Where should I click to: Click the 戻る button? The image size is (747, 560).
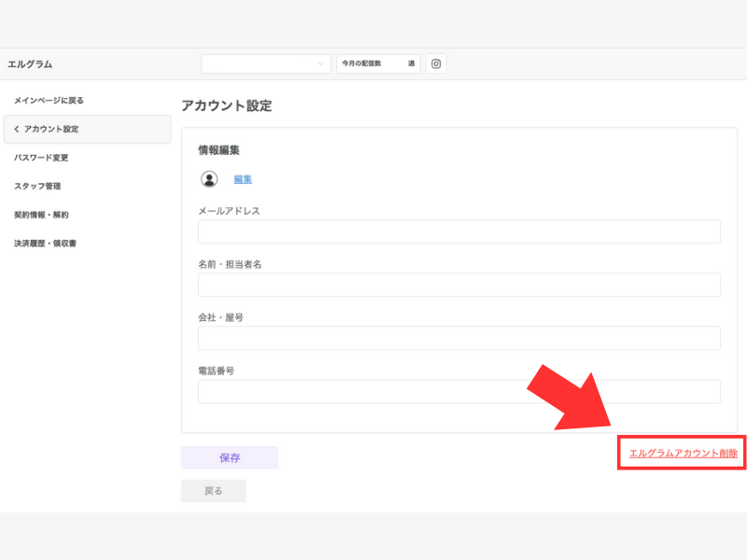pos(214,491)
